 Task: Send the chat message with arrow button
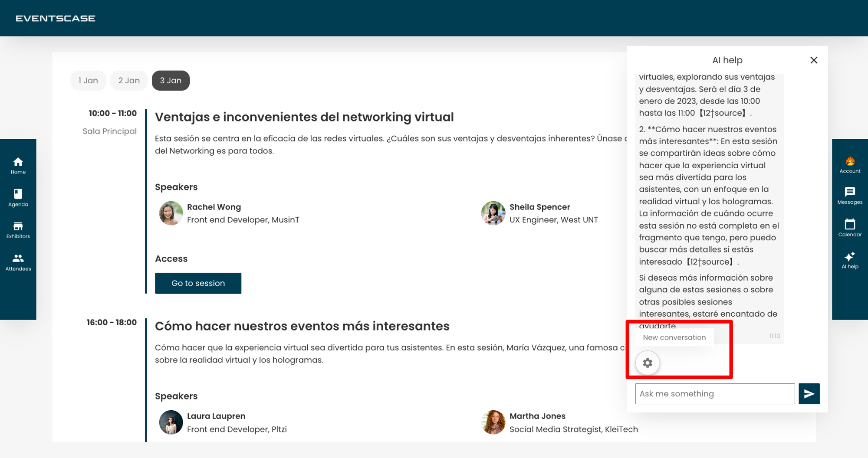[x=809, y=393]
